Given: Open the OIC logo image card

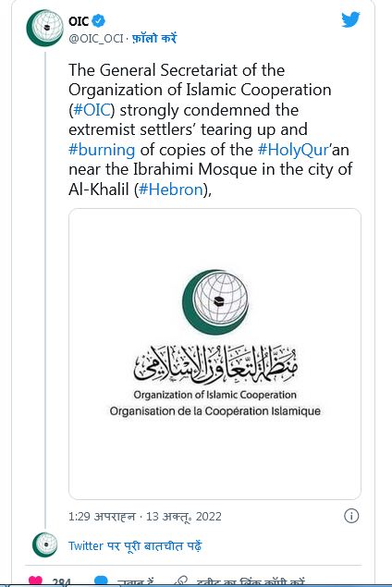Looking at the screenshot, I should tap(214, 354).
